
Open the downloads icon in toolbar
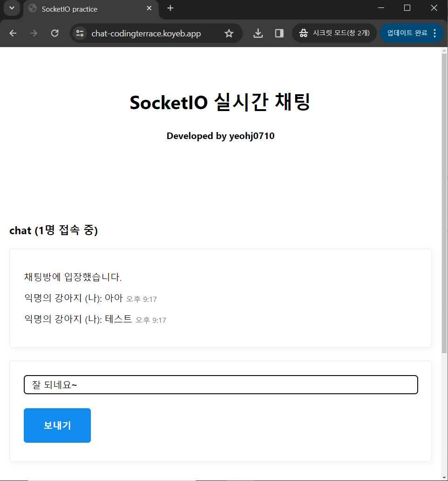coord(258,33)
